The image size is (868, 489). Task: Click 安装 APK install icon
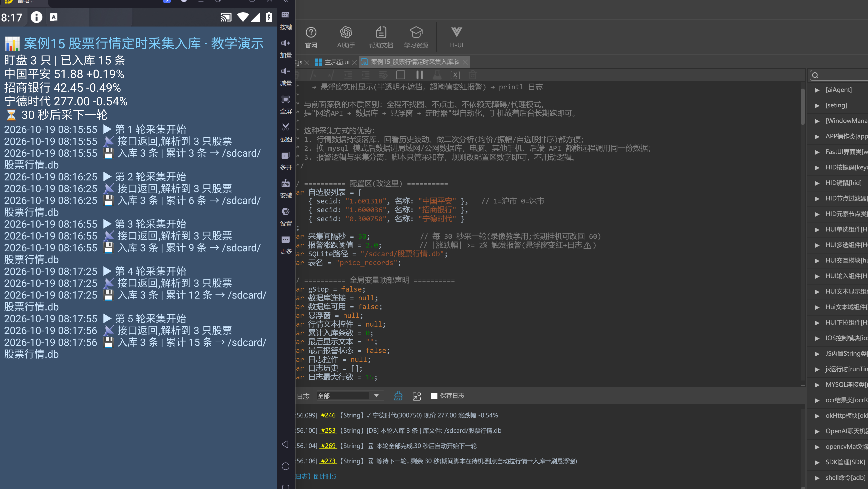pos(286,189)
